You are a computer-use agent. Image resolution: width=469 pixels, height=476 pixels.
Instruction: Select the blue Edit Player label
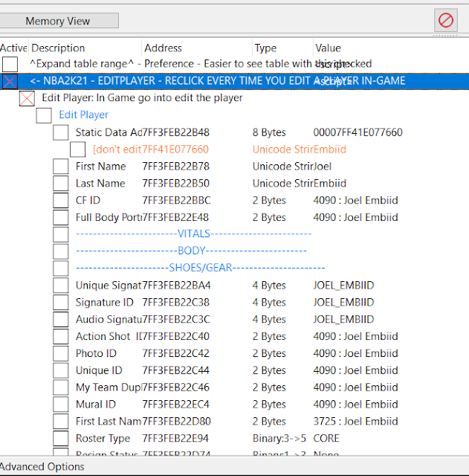(x=83, y=115)
